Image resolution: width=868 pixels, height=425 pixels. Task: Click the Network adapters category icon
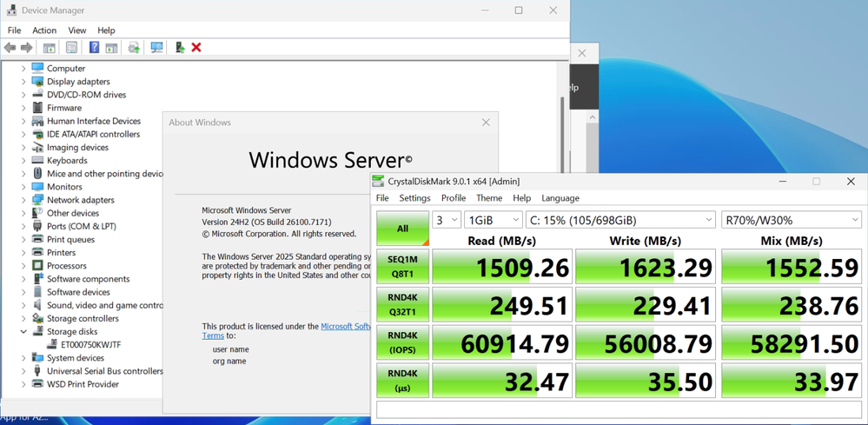pos(37,200)
